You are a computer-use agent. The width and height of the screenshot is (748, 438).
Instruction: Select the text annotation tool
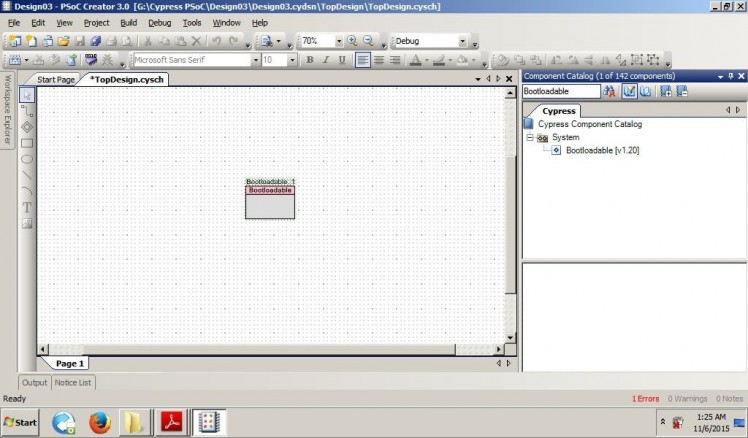tap(27, 207)
